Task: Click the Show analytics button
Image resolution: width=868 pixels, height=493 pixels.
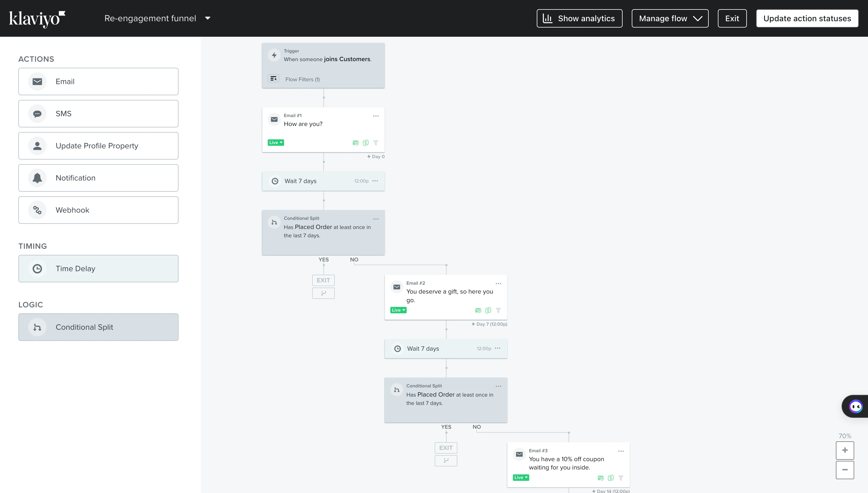Action: [x=580, y=18]
